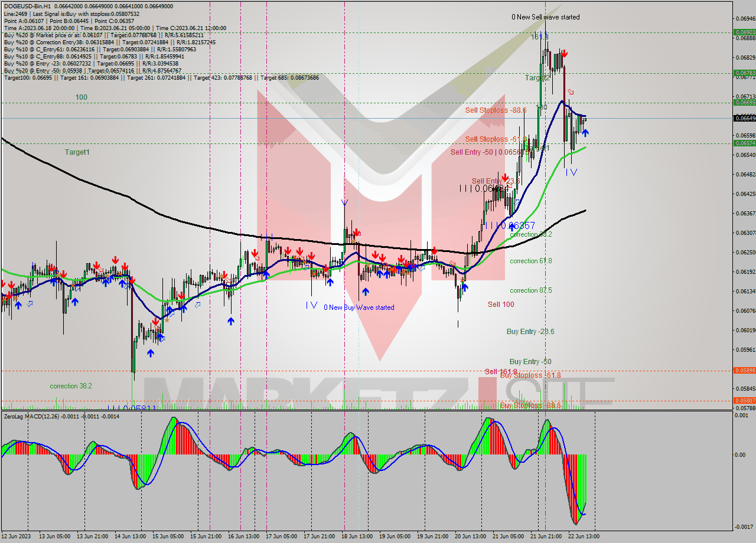The height and width of the screenshot is (543, 756).
Task: Click the 20 Jun 13:00 time label
Action: coord(471,537)
